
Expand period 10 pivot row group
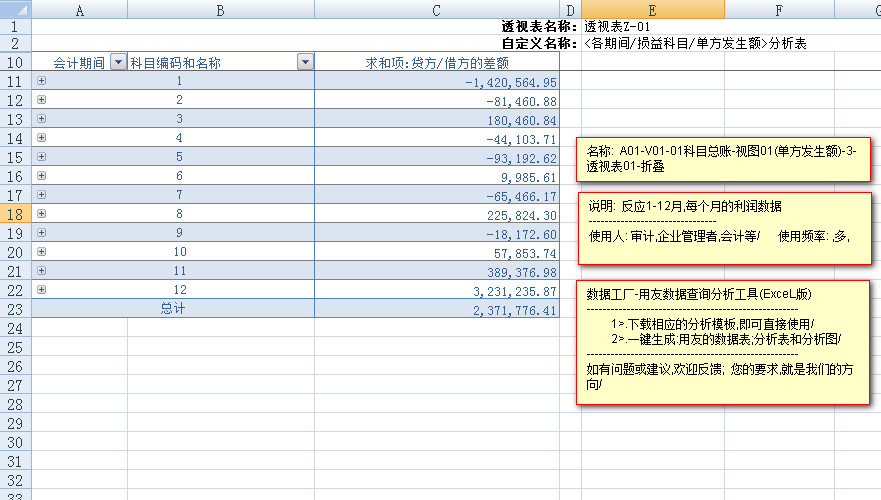pos(41,251)
